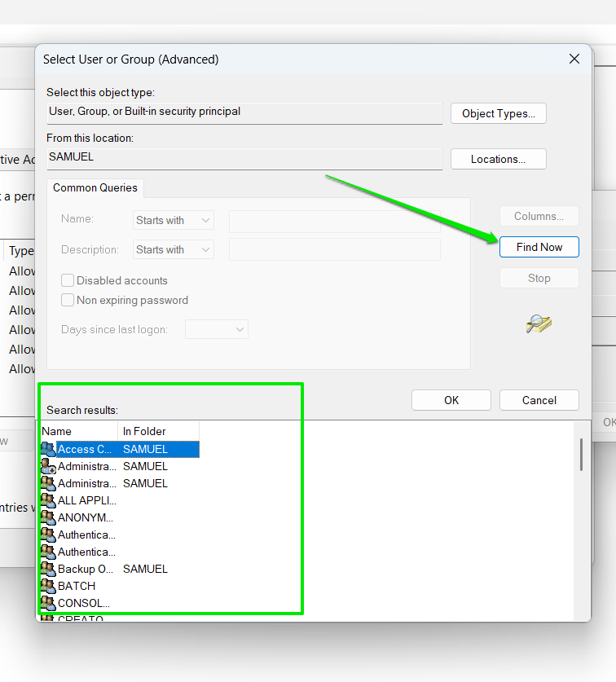Switch to the Common Queries tab
This screenshot has width=616, height=682.
(x=95, y=188)
